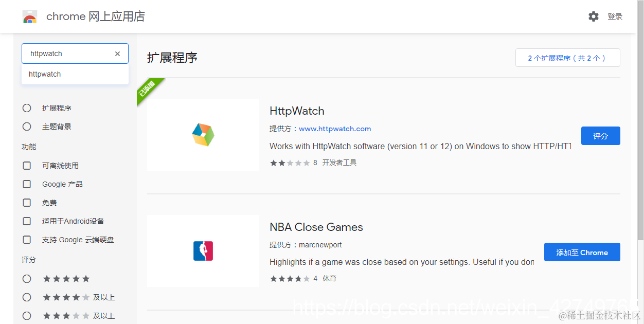Select the five-star rating radio button
This screenshot has height=324, width=644.
pyautogui.click(x=27, y=279)
